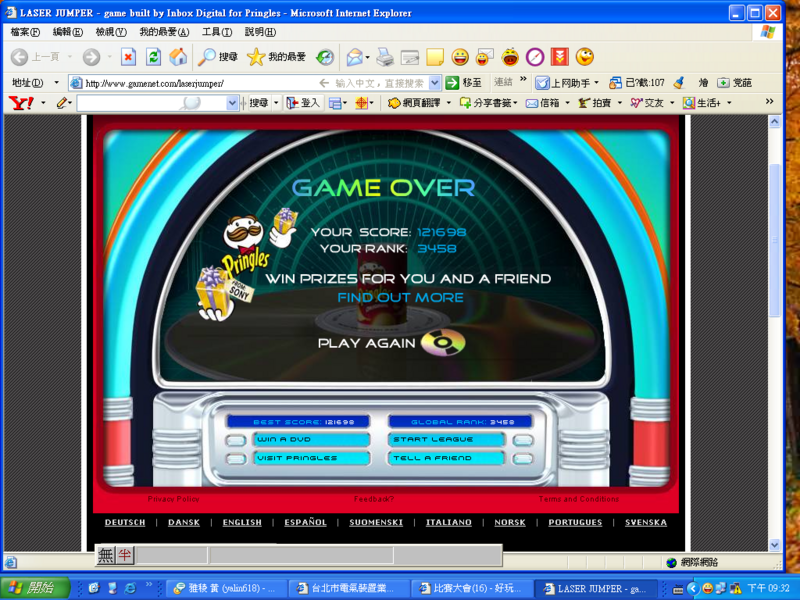Open the dropdown arrow beside 網頁翻譯
This screenshot has width=800, height=600.
pyautogui.click(x=448, y=103)
